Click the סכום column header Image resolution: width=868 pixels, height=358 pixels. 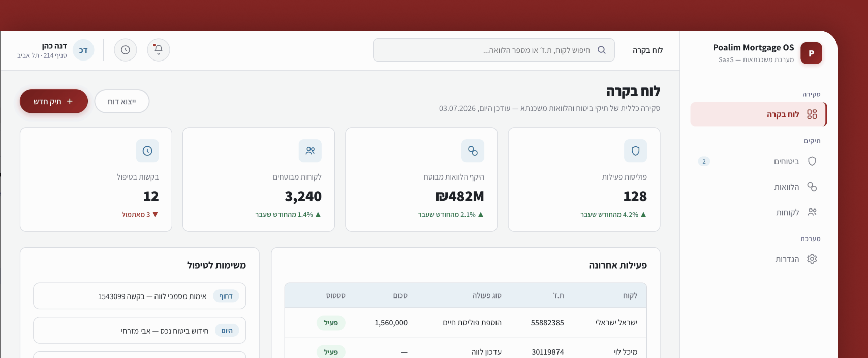[400, 295]
